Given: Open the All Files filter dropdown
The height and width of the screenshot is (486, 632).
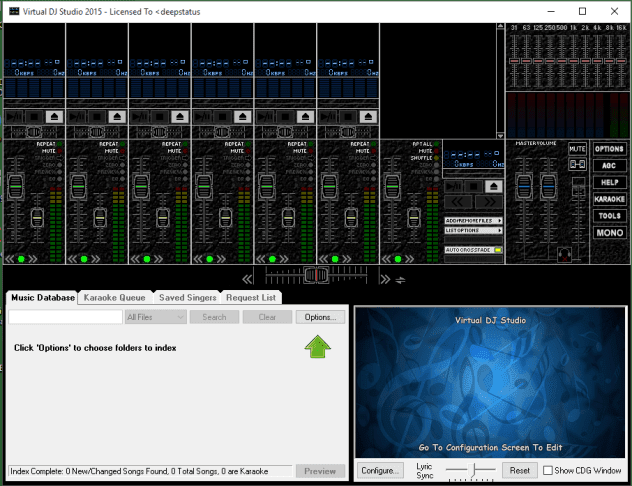Looking at the screenshot, I should 156,317.
